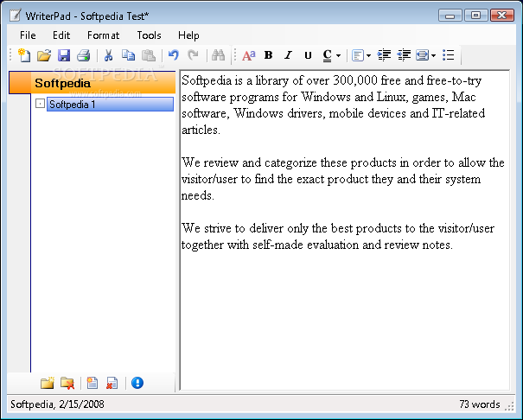Cut the selection with the scissors icon
This screenshot has width=523, height=420.
108,55
